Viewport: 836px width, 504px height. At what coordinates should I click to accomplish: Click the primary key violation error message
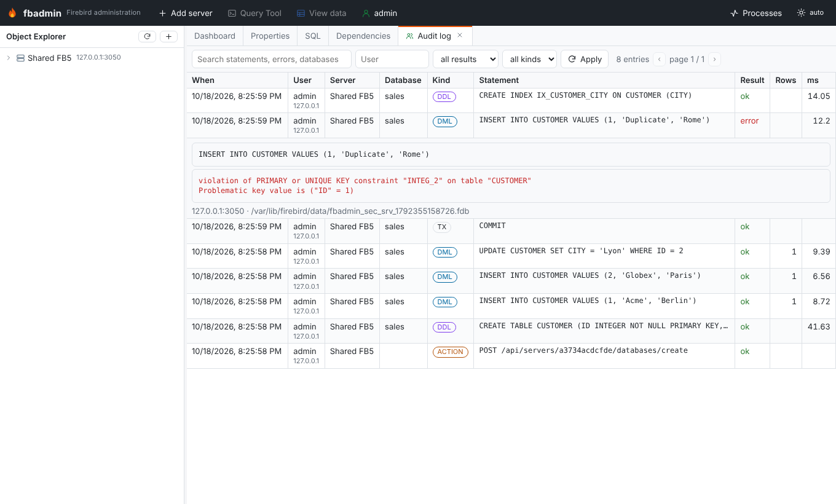(511, 186)
